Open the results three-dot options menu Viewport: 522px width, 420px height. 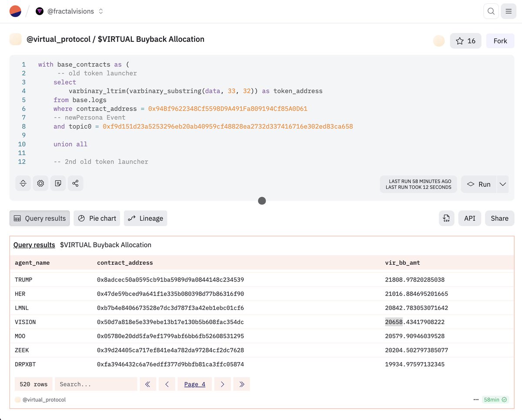[476, 400]
